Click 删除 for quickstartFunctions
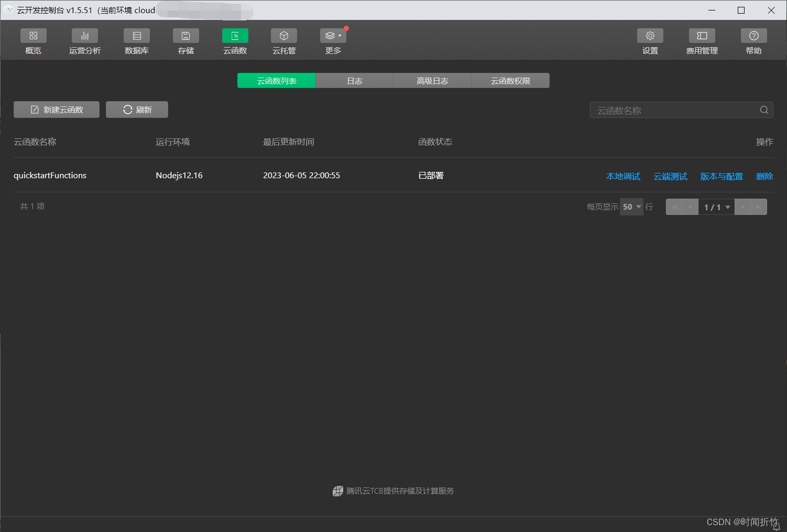This screenshot has width=787, height=532. [764, 176]
